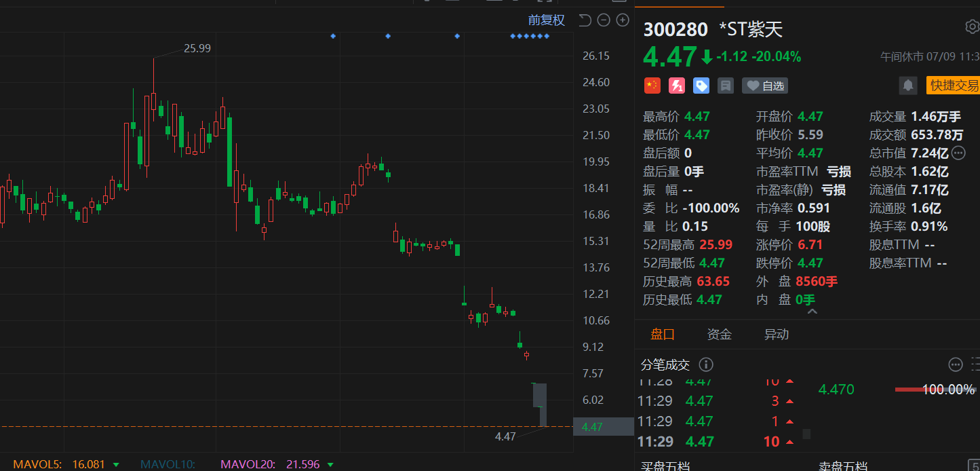Expand the MAVOL5 indicator dropdown arrow
The image size is (980, 471).
[116, 465]
